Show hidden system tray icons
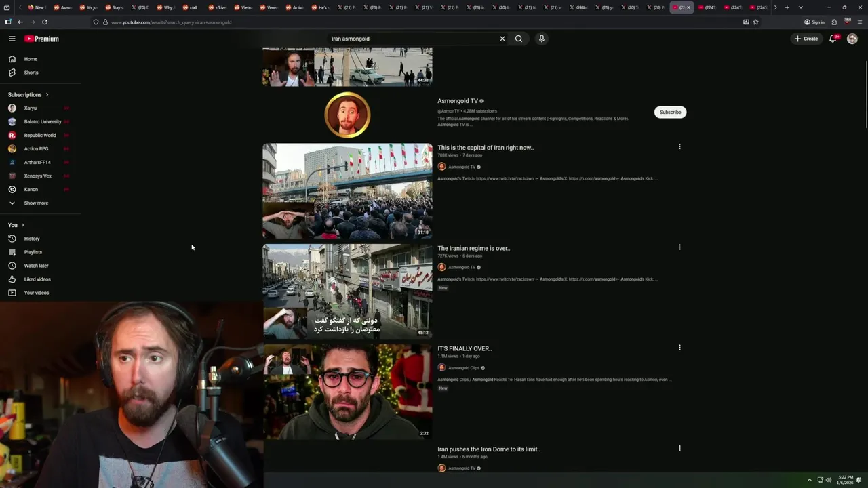The height and width of the screenshot is (488, 868). point(809,480)
